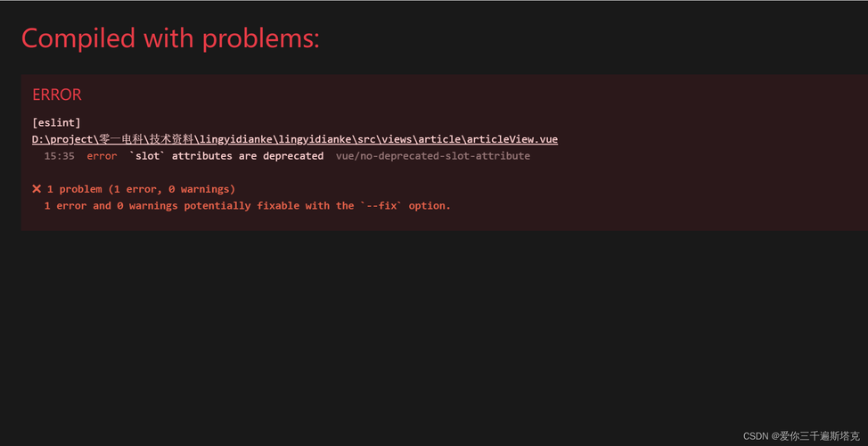Click 'D:\project' at start of path
Image resolution: width=868 pixels, height=446 pixels.
(x=63, y=139)
